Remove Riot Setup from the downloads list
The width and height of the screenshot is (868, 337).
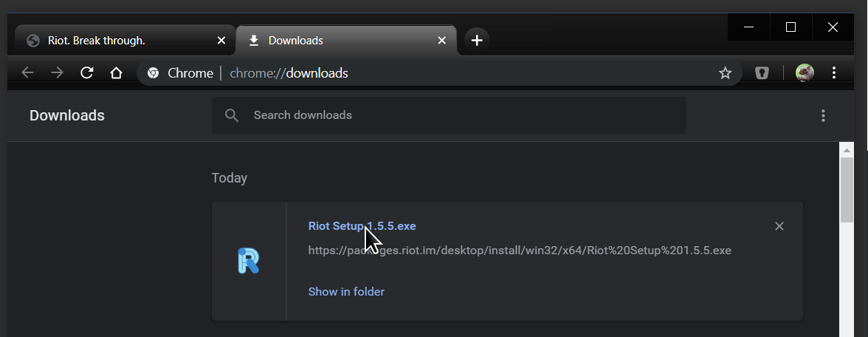(779, 226)
